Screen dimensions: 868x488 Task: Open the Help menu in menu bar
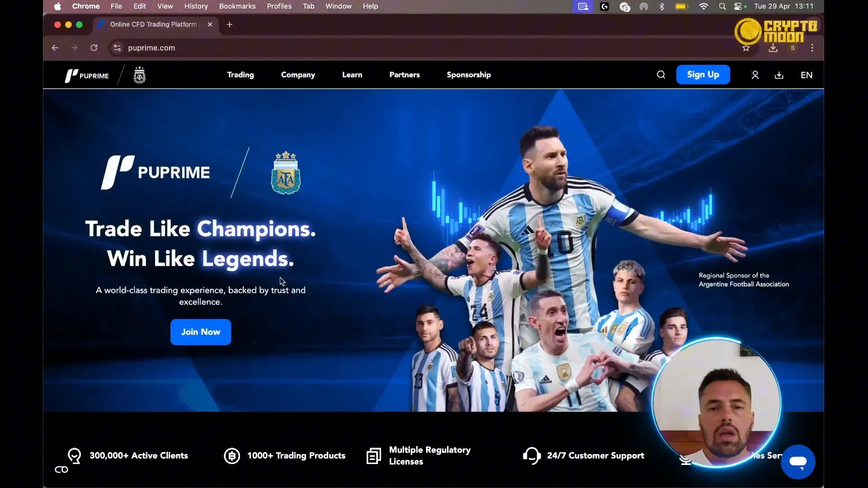370,6
